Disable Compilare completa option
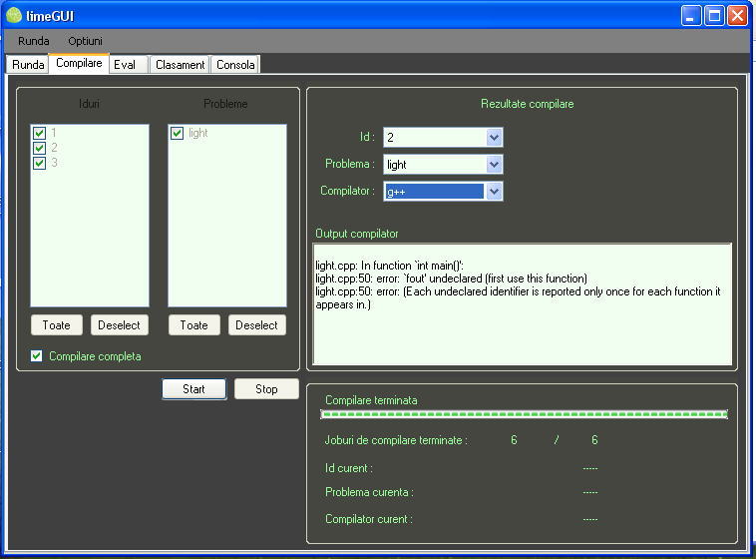Image resolution: width=756 pixels, height=559 pixels. (x=36, y=356)
